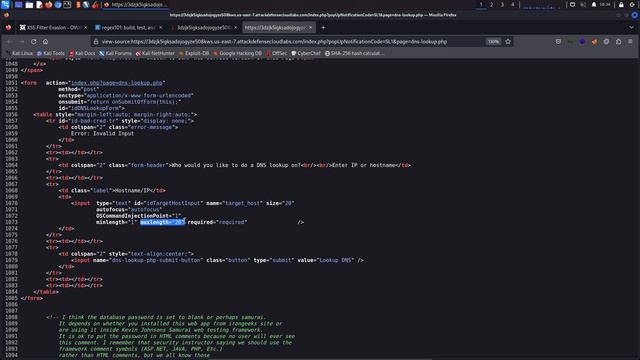Open the Firefox hamburger menu
This screenshot has height=360, width=640.
[630, 41]
